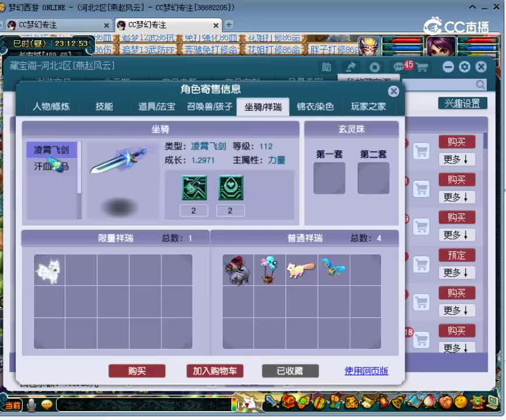
Task: Select the white limited auspicious beast thumbnail
Action: pyautogui.click(x=50, y=270)
